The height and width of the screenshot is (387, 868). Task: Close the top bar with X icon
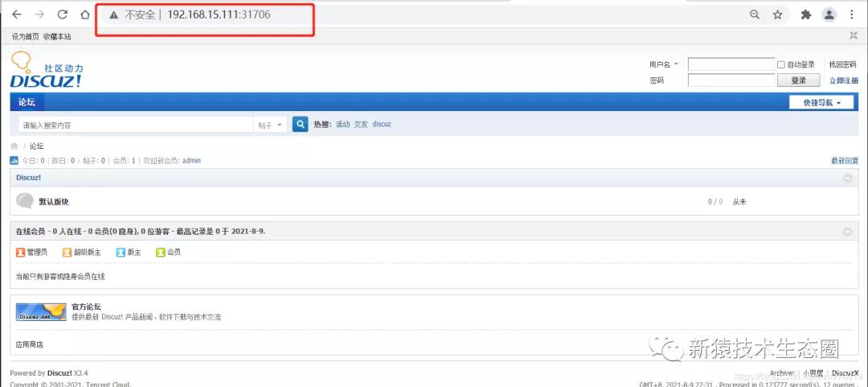point(853,35)
